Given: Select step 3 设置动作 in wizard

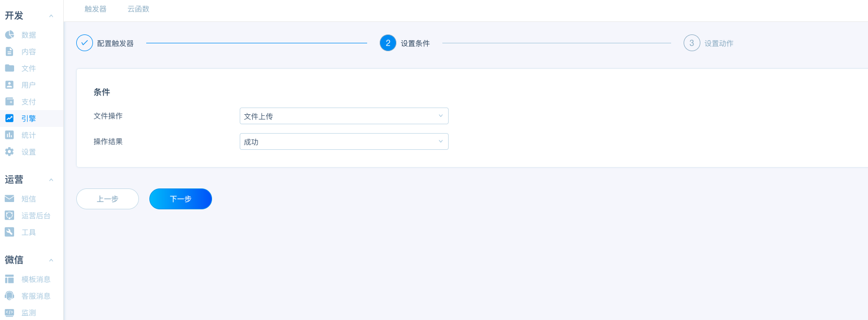Looking at the screenshot, I should (709, 43).
